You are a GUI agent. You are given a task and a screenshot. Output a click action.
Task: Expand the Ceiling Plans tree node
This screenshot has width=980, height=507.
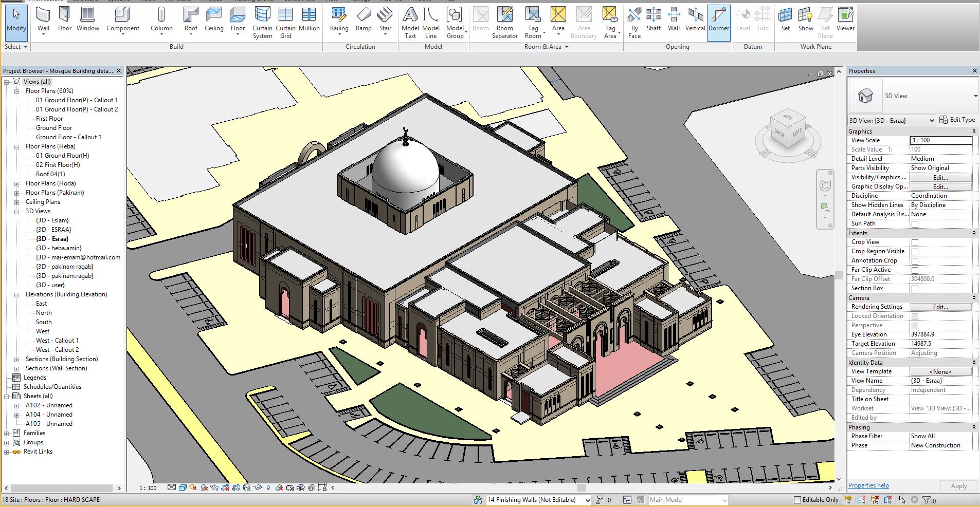[x=16, y=202]
